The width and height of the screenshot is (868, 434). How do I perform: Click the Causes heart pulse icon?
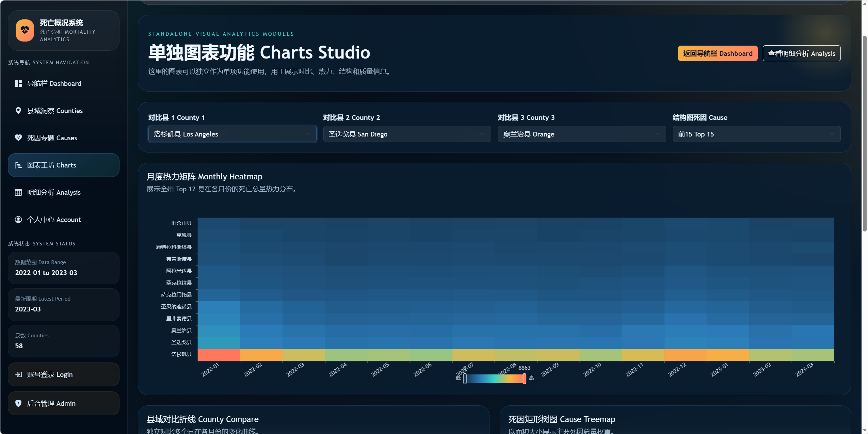pyautogui.click(x=18, y=138)
